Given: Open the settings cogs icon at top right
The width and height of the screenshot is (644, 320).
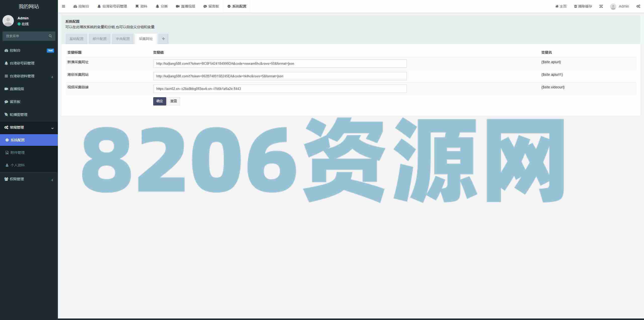Looking at the screenshot, I should 638,6.
